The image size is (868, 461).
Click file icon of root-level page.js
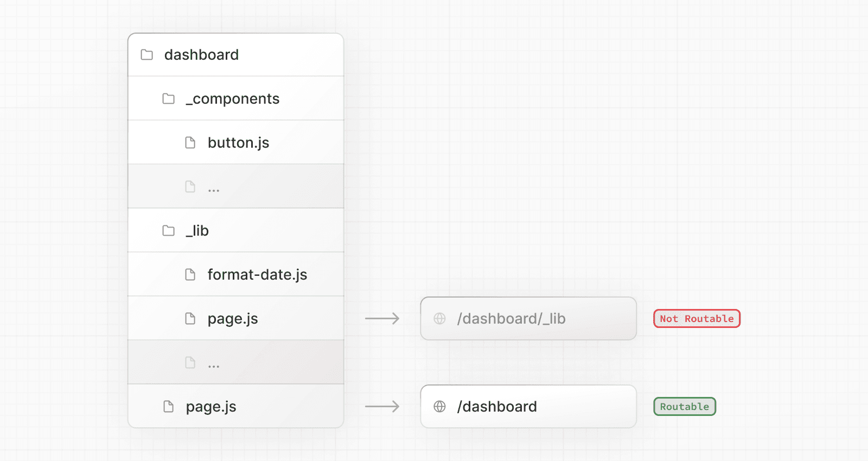click(x=169, y=407)
